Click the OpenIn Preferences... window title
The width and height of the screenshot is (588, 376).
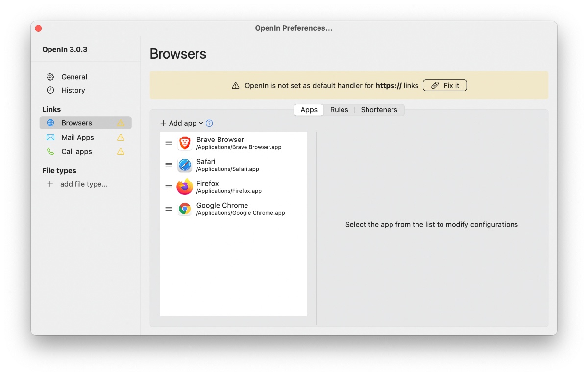tap(294, 28)
